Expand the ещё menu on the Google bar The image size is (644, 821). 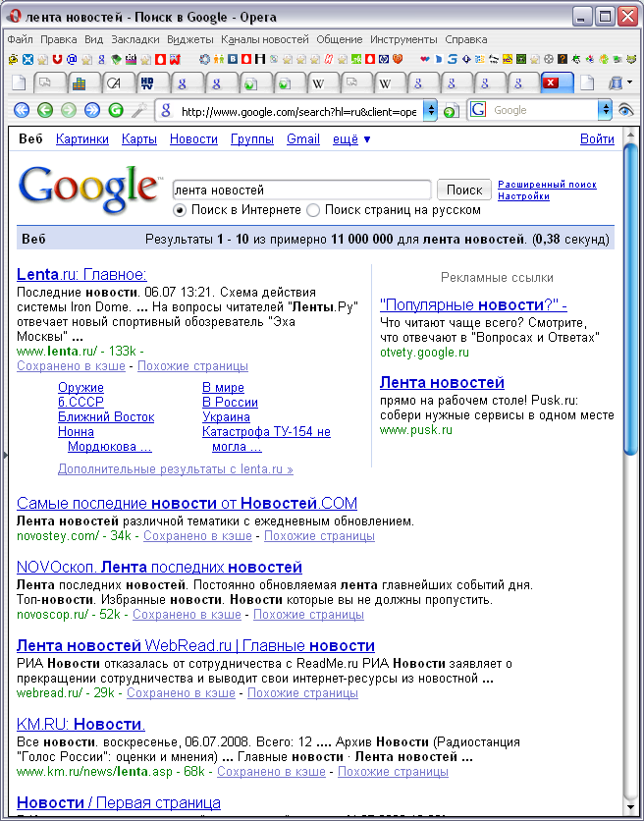point(351,139)
